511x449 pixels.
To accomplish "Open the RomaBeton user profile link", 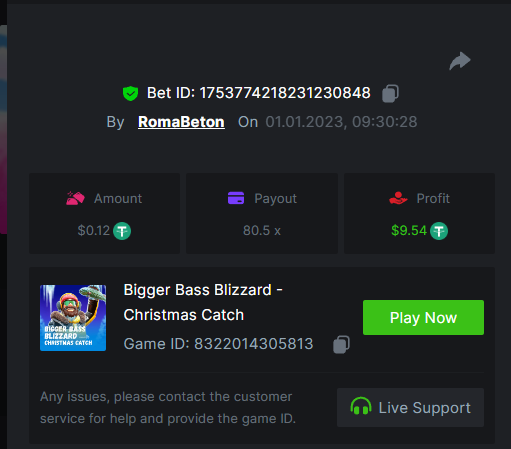I will pos(181,122).
